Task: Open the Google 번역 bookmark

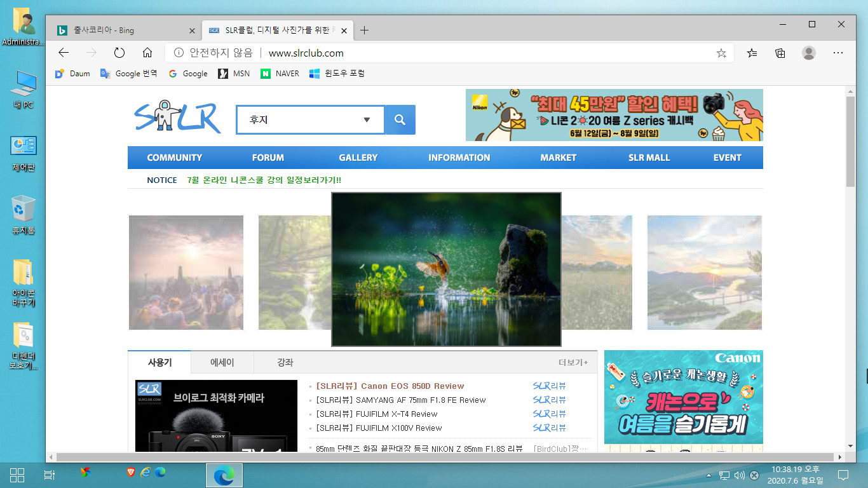Action: click(128, 74)
